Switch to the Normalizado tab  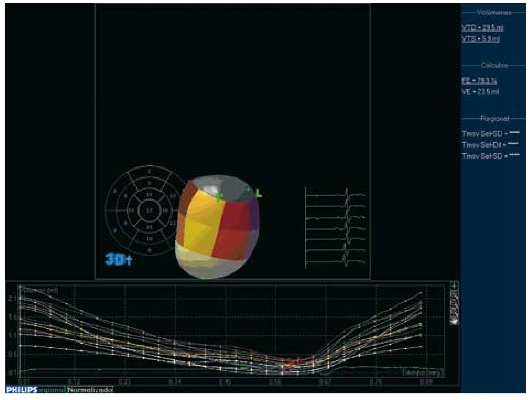(90, 390)
